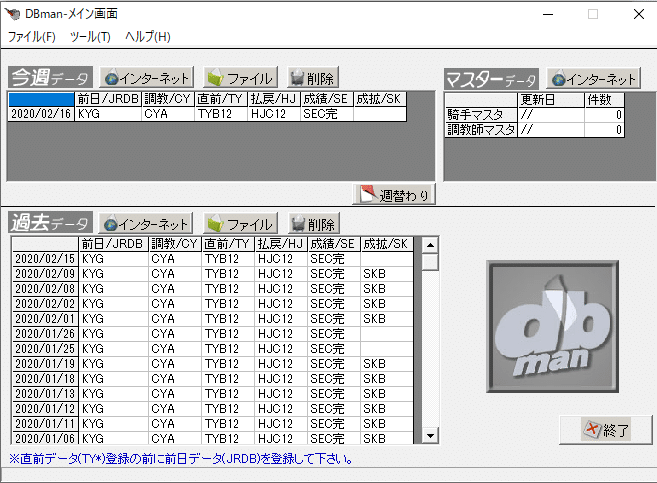Click the 過去データ section label
Screen dimensions: 657x483
pos(50,223)
